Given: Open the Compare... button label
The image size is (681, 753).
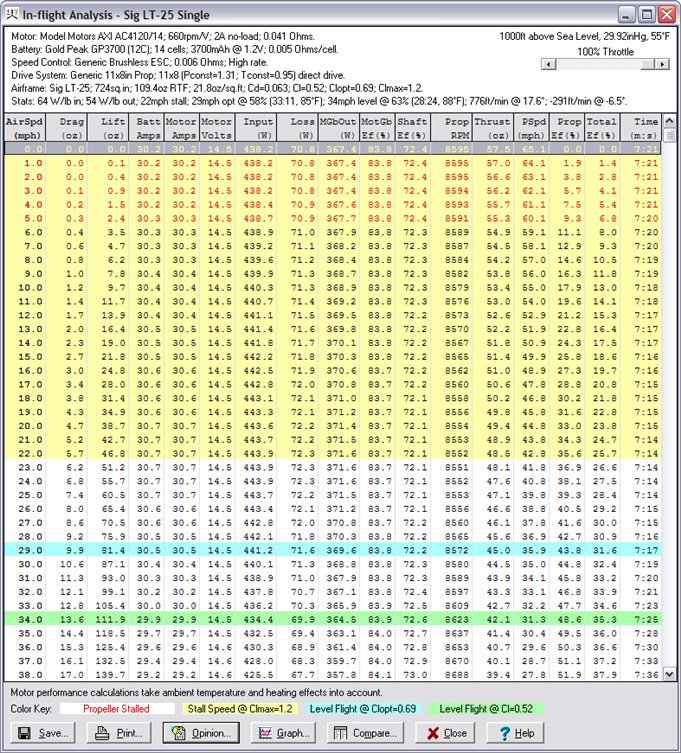Looking at the screenshot, I should tap(375, 733).
